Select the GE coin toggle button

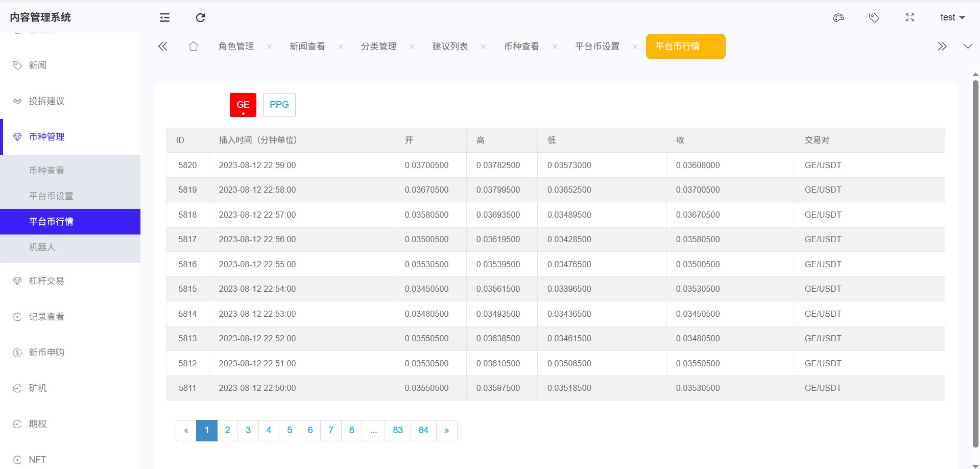pyautogui.click(x=243, y=105)
